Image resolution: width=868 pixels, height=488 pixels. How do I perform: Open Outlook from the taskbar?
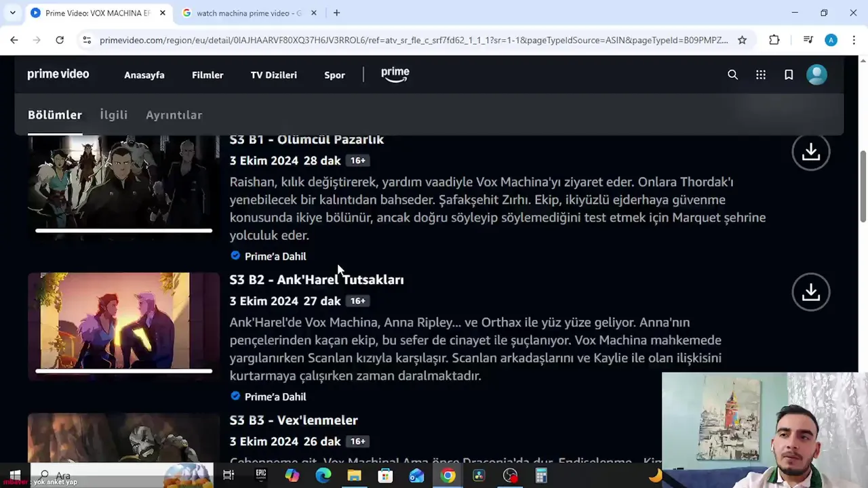click(x=416, y=476)
